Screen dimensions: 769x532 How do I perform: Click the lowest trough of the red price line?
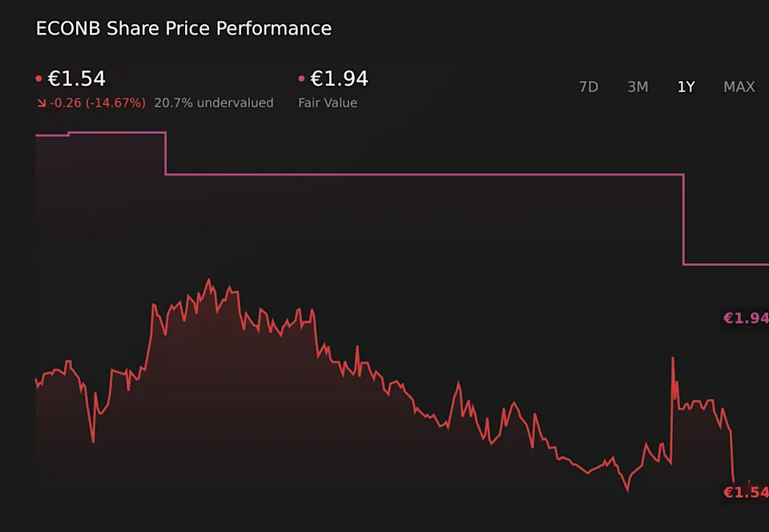click(x=627, y=490)
